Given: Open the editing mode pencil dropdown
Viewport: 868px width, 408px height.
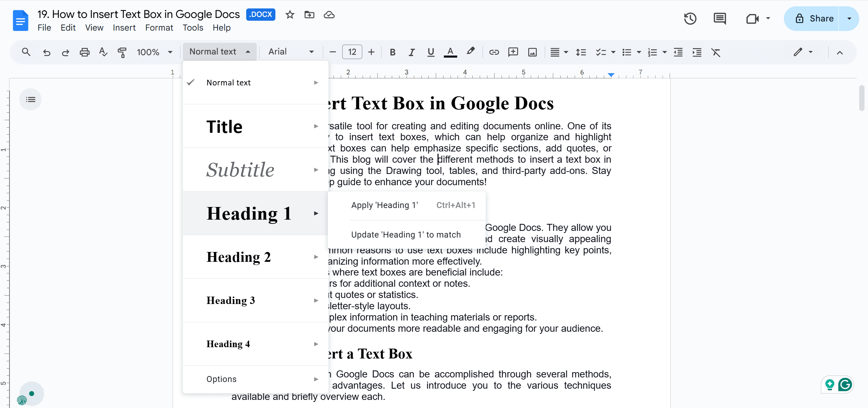Looking at the screenshot, I should click(x=803, y=52).
